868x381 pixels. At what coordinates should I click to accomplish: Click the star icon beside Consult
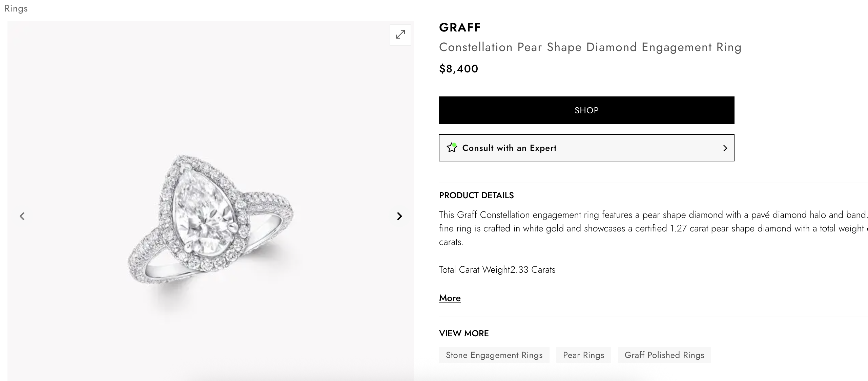pyautogui.click(x=452, y=148)
